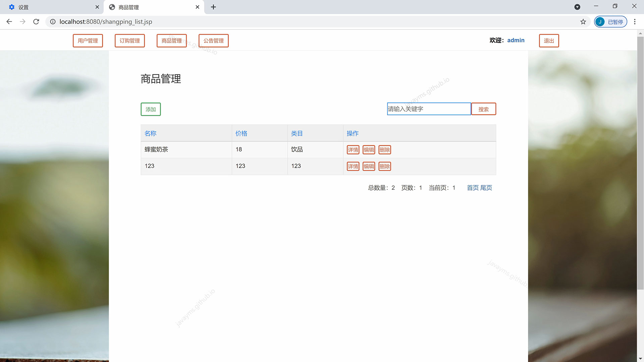Select the 蜂蜜奶茶 name cell
The width and height of the screenshot is (644, 362).
click(186, 149)
